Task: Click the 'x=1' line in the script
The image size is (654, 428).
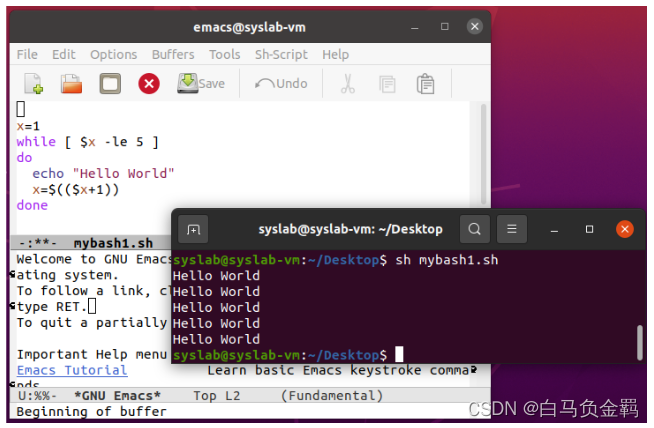Action: (28, 126)
